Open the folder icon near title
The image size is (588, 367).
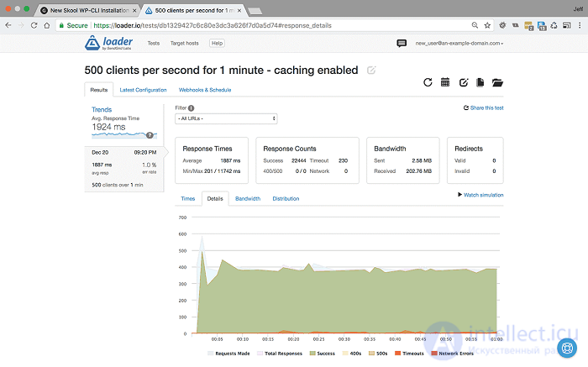click(x=497, y=82)
